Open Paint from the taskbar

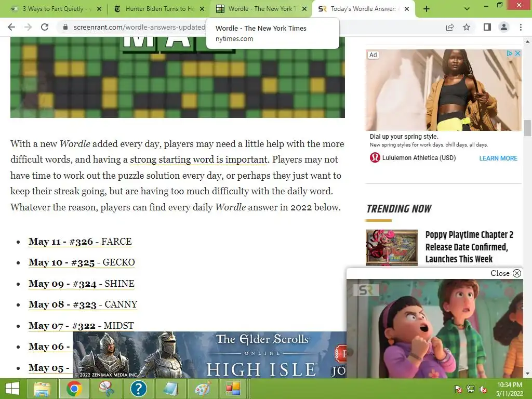tap(202, 389)
